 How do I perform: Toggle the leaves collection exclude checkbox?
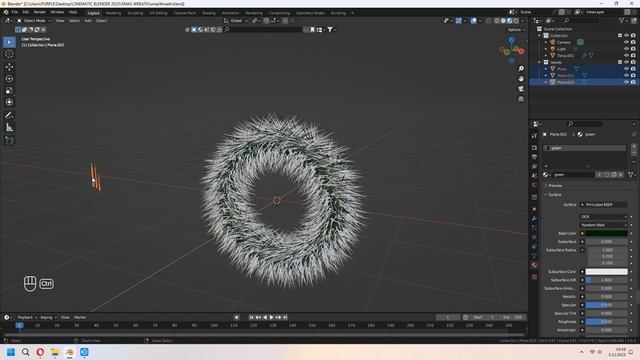click(620, 62)
